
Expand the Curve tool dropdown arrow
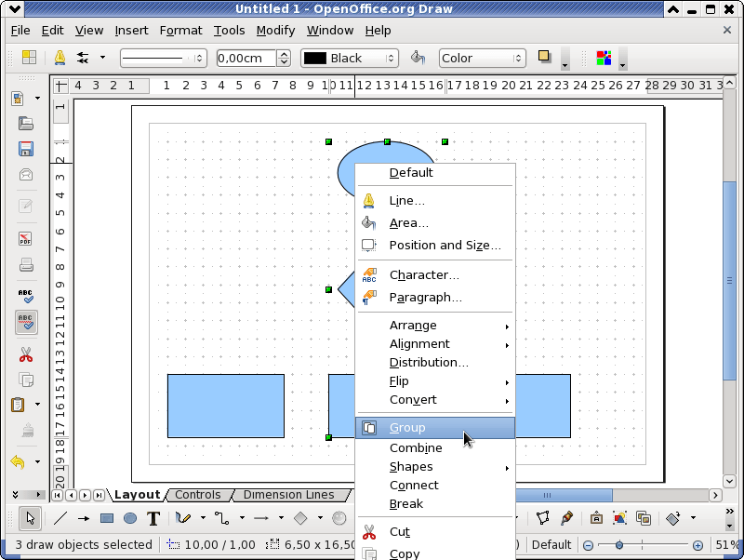tap(203, 518)
